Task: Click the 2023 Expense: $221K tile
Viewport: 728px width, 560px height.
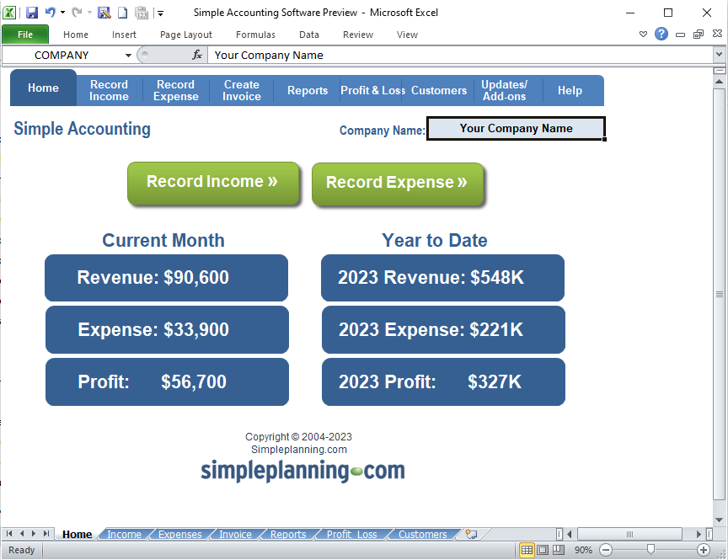Action: [x=443, y=329]
